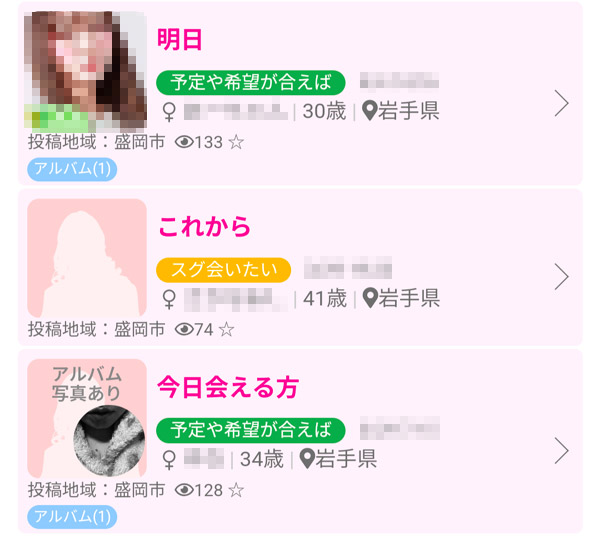This screenshot has width=600, height=541.
Task: Click the female symbol on 30歳 profile
Action: (169, 112)
